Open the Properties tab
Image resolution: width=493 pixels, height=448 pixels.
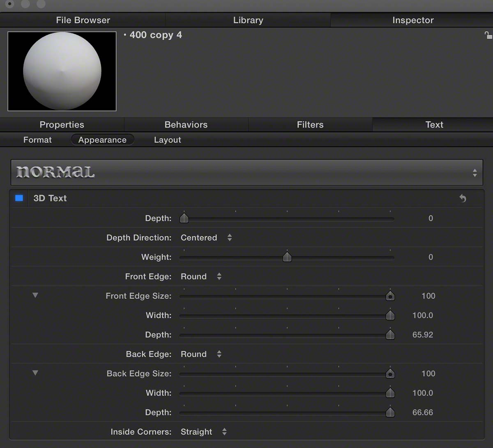(x=62, y=125)
